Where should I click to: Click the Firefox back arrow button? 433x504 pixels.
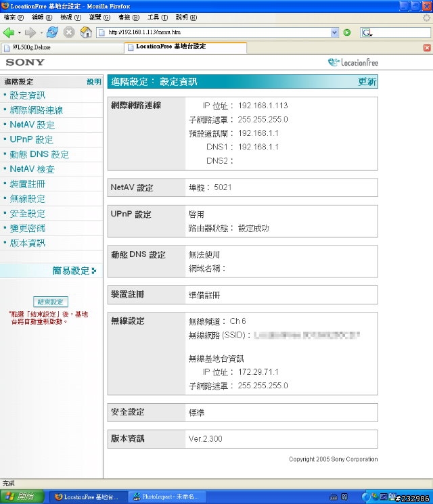(x=9, y=32)
